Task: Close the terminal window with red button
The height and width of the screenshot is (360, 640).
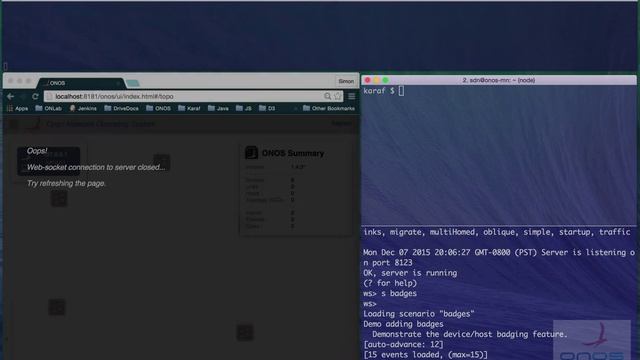Action: 367,80
